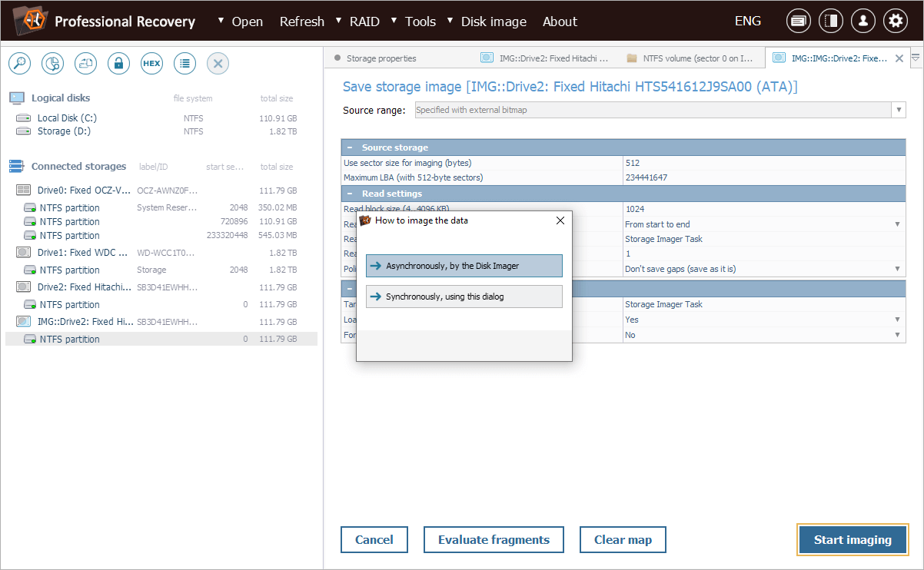Collapse the Source storage section
924x570 pixels.
click(350, 147)
